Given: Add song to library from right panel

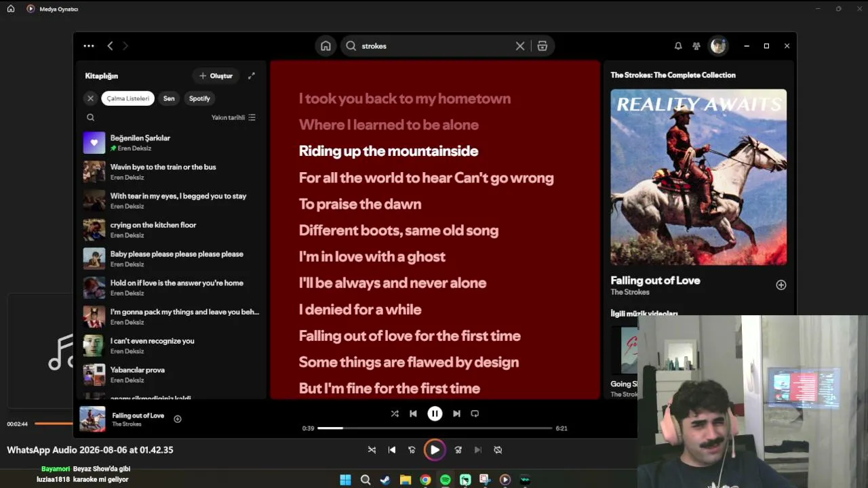Looking at the screenshot, I should click(781, 285).
